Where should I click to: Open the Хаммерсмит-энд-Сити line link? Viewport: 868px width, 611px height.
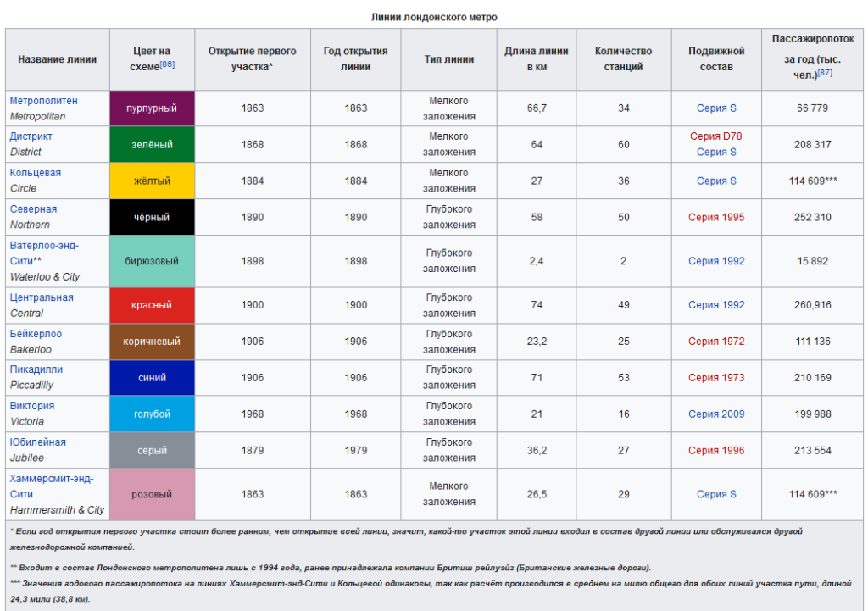tap(52, 479)
